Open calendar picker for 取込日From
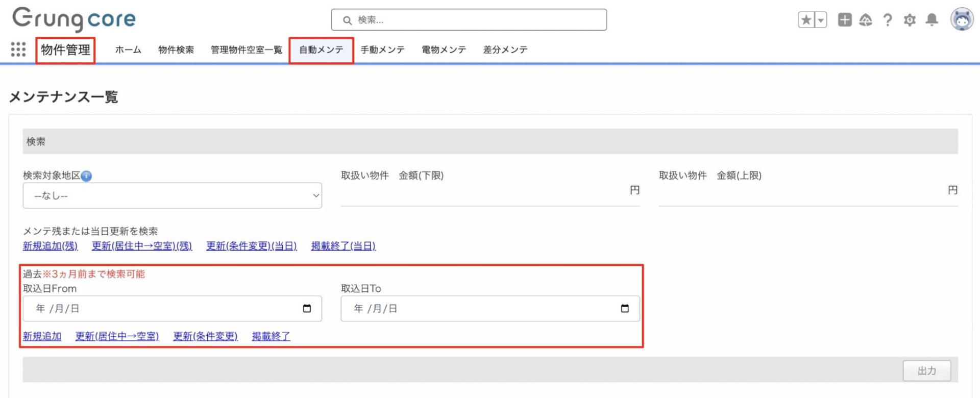Screen dimensions: 980x398 click(x=307, y=309)
